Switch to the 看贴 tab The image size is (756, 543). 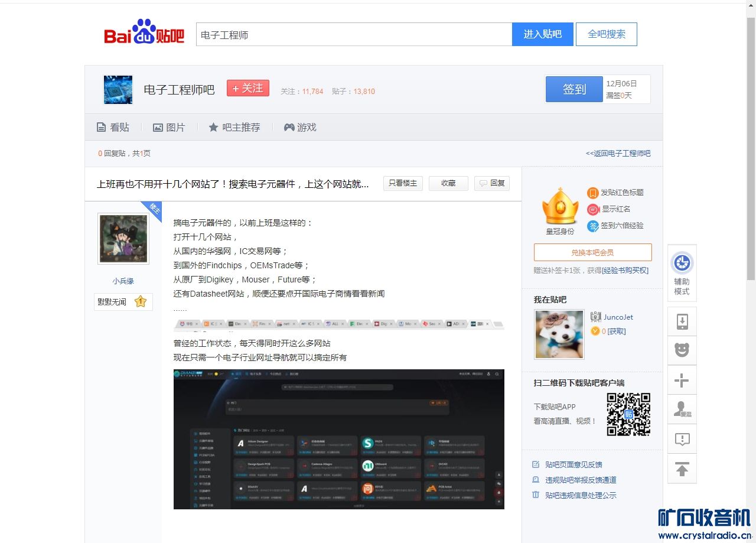(113, 127)
